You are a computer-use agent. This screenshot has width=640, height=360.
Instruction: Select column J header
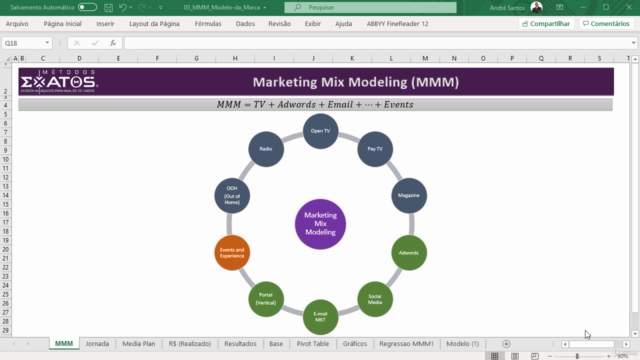(313, 58)
